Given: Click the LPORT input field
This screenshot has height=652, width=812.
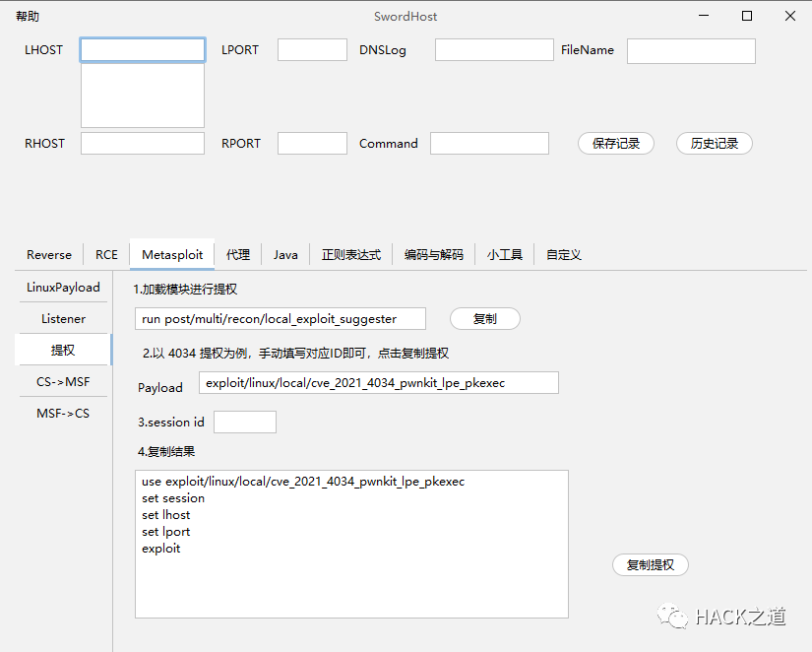Looking at the screenshot, I should click(312, 50).
